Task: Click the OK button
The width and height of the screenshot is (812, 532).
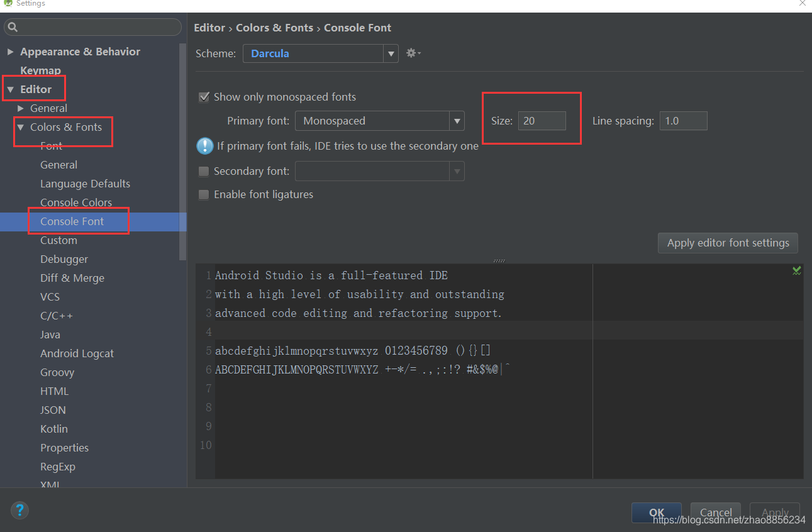Action: (x=657, y=513)
